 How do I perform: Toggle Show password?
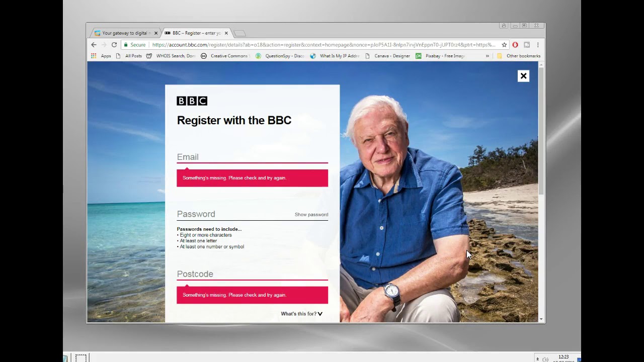tap(311, 215)
